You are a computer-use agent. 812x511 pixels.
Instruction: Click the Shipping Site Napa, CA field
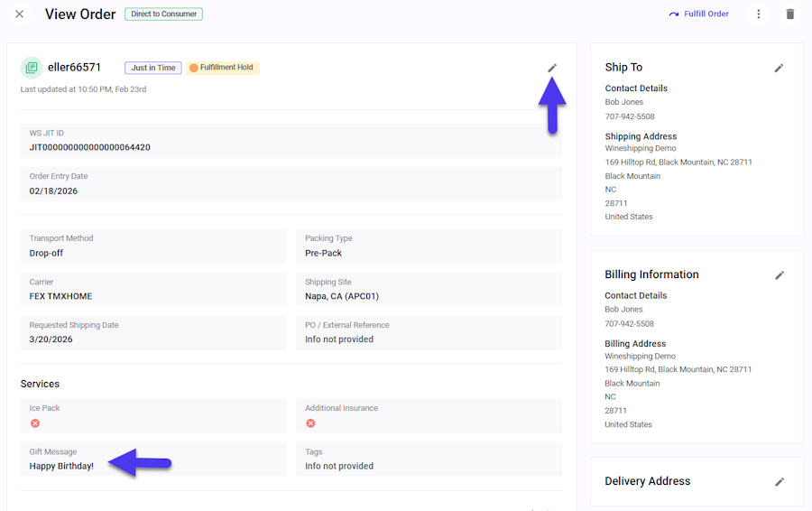pos(429,289)
